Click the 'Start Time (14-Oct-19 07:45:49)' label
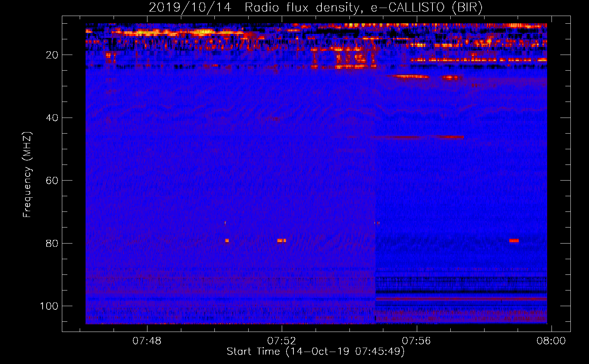Image resolution: width=589 pixels, height=364 pixels. [x=316, y=351]
